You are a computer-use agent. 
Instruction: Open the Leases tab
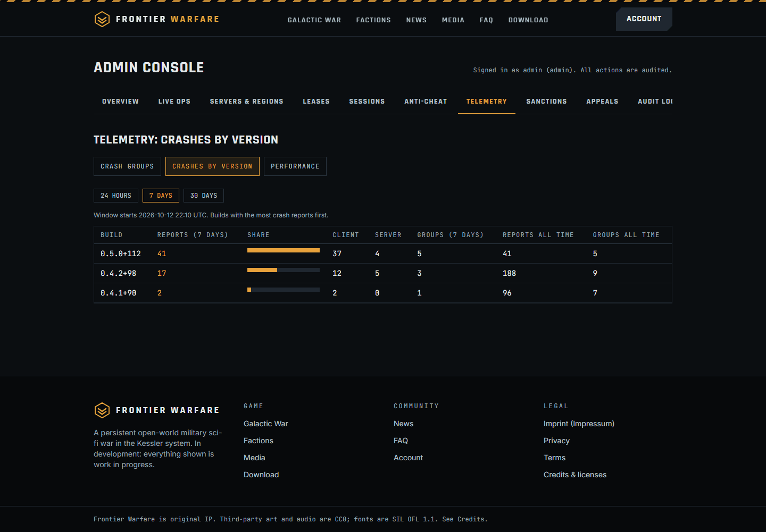point(317,102)
